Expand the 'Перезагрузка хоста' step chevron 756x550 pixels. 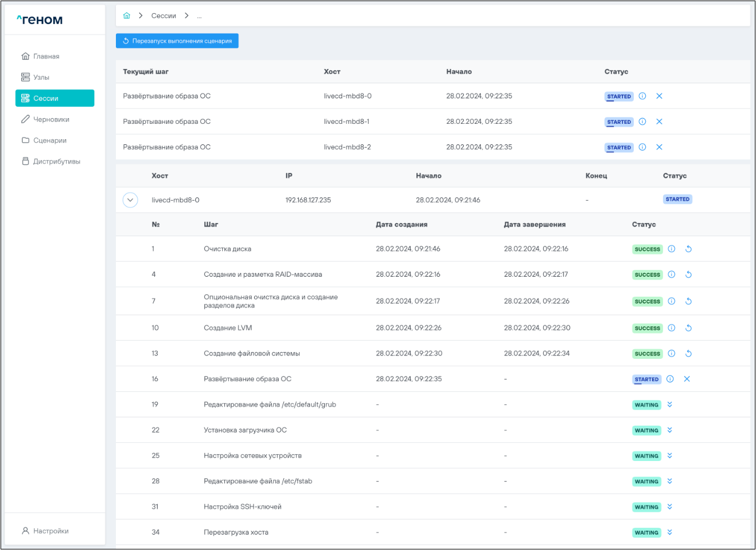coord(670,532)
